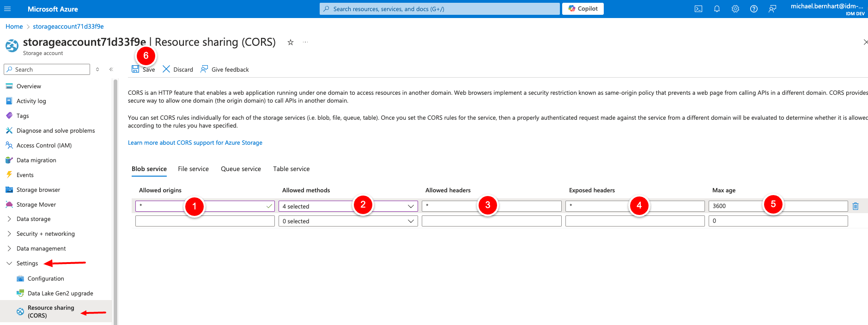Image resolution: width=868 pixels, height=325 pixels.
Task: Open the notifications bell
Action: (716, 9)
